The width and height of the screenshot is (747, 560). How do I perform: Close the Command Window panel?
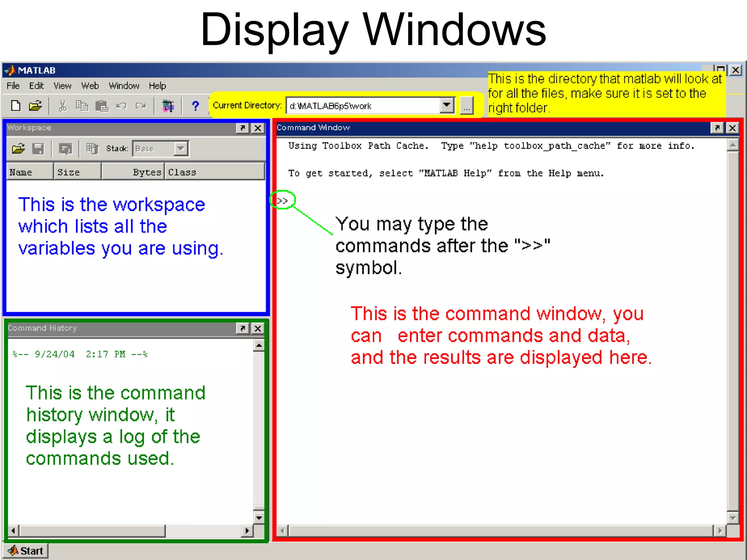732,128
